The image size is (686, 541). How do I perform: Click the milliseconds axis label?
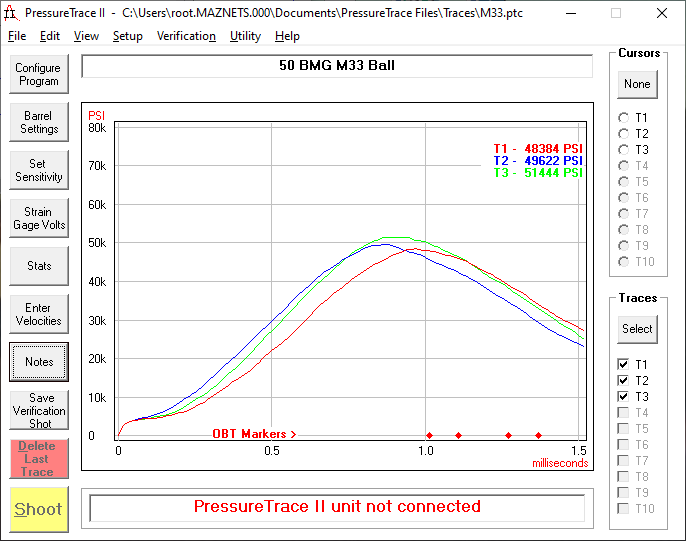tap(560, 463)
